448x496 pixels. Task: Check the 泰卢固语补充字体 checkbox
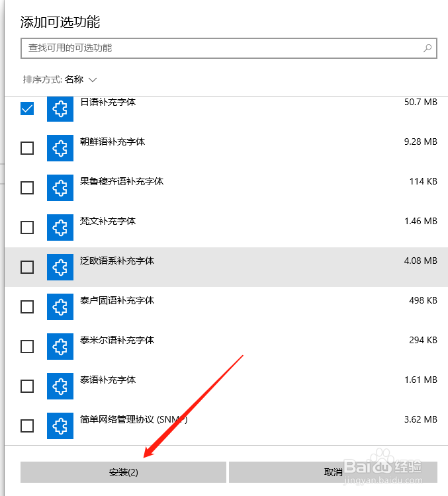tap(27, 307)
